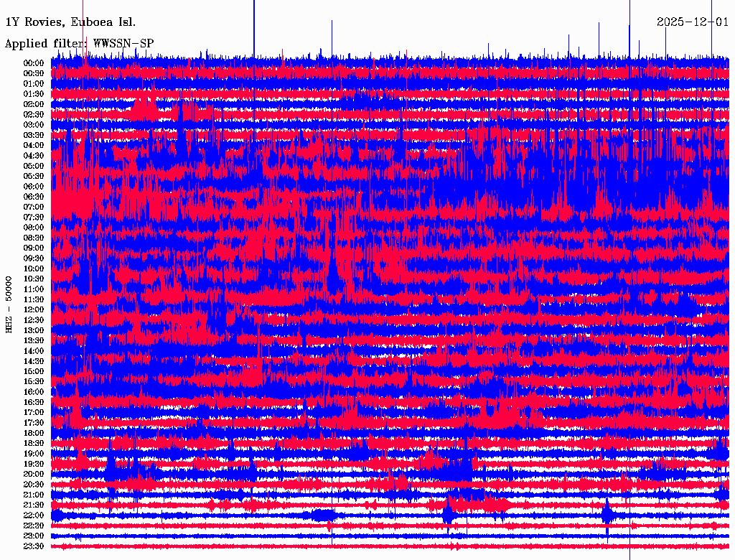Select the 19:00 time row label
Image resolution: width=735 pixels, height=560 pixels.
(34, 454)
